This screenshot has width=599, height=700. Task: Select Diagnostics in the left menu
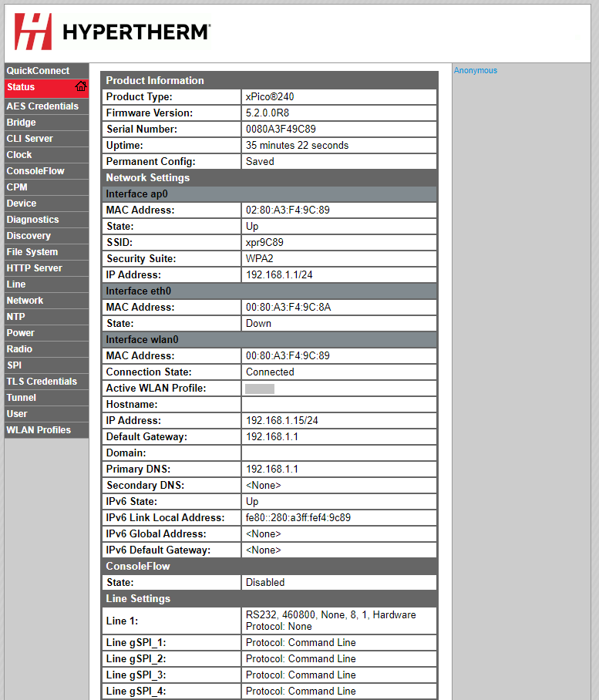click(x=32, y=220)
